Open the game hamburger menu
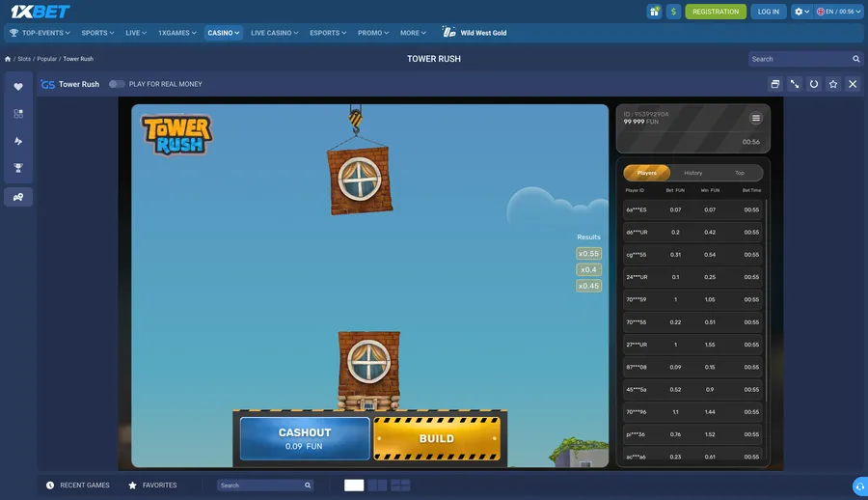This screenshot has height=500, width=868. click(755, 118)
